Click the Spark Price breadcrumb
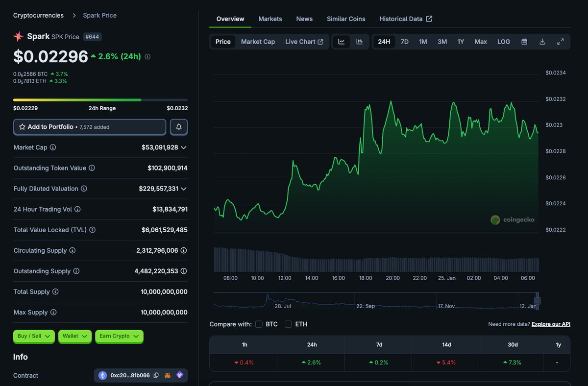The image size is (588, 386). [99, 15]
